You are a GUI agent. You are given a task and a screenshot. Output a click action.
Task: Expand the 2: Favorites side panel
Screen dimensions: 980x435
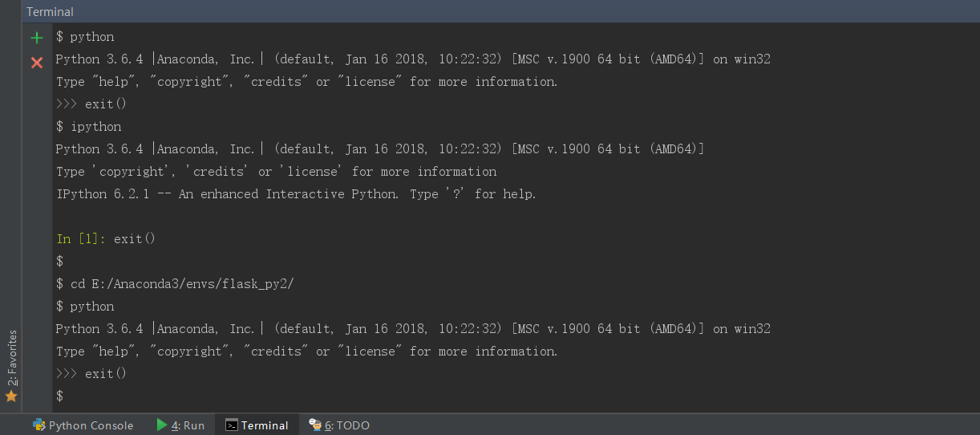coord(11,366)
